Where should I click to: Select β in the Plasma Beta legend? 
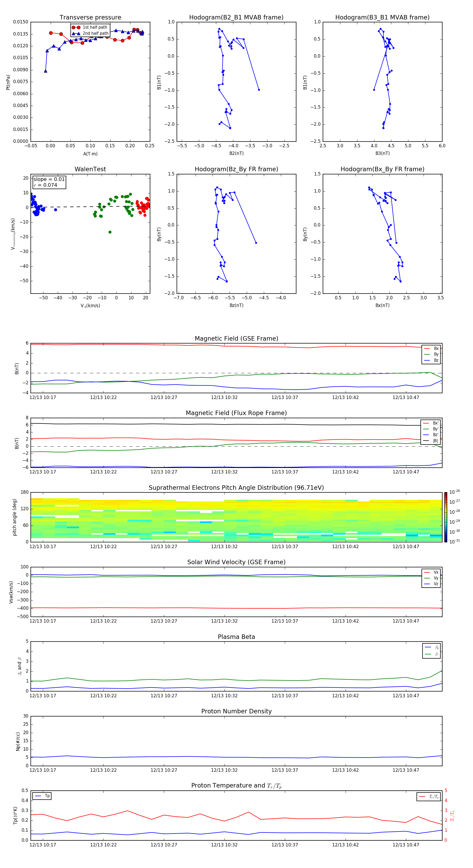(x=432, y=654)
